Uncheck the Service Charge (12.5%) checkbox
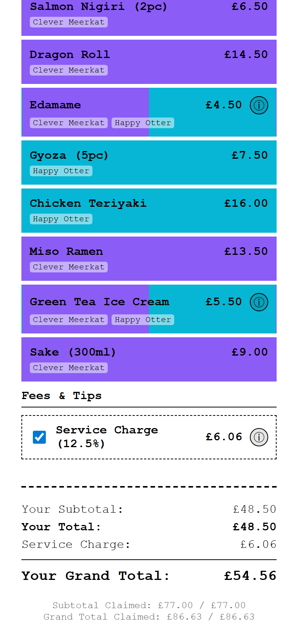The width and height of the screenshot is (298, 644). click(39, 437)
